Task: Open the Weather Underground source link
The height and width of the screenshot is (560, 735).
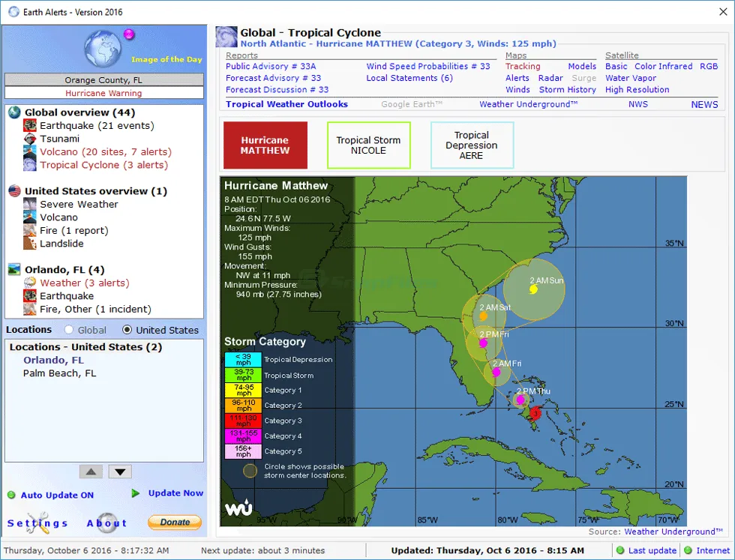Action: tap(673, 532)
